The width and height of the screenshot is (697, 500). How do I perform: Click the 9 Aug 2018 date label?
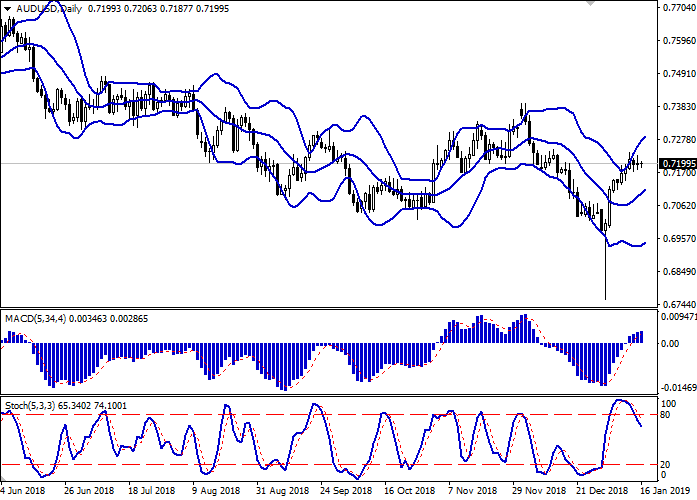(216, 491)
